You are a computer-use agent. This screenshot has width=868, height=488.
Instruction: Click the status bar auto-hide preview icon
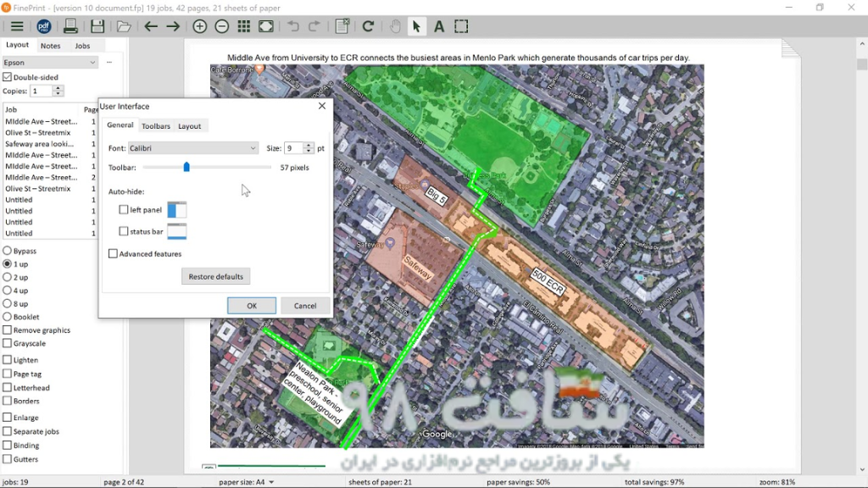177,231
